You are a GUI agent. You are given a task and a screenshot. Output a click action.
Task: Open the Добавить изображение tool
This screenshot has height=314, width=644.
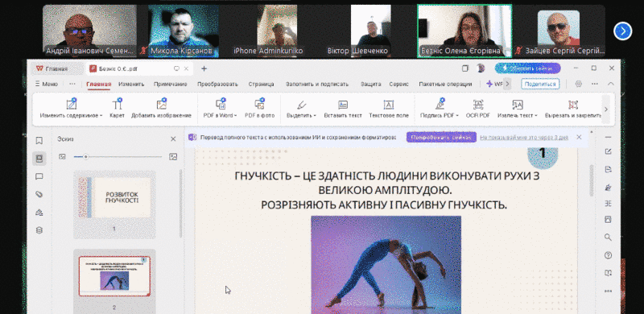coord(162,109)
